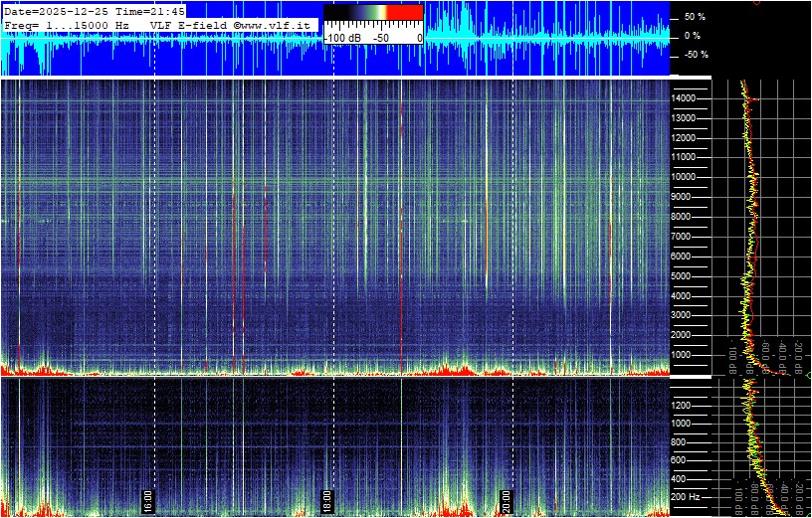This screenshot has width=812, height=518.
Task: Click the 12000 frequency axis label
Action: (684, 138)
